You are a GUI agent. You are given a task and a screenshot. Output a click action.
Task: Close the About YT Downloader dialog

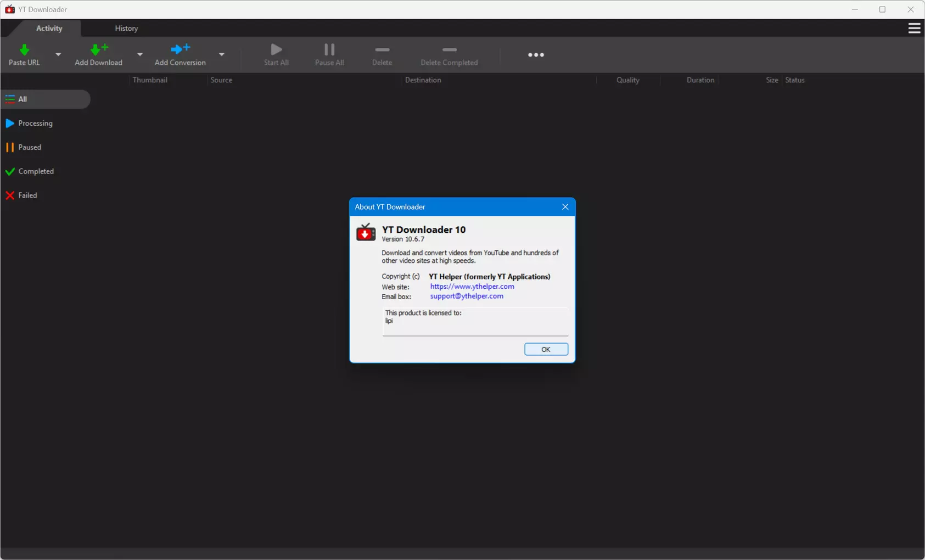coord(565,207)
